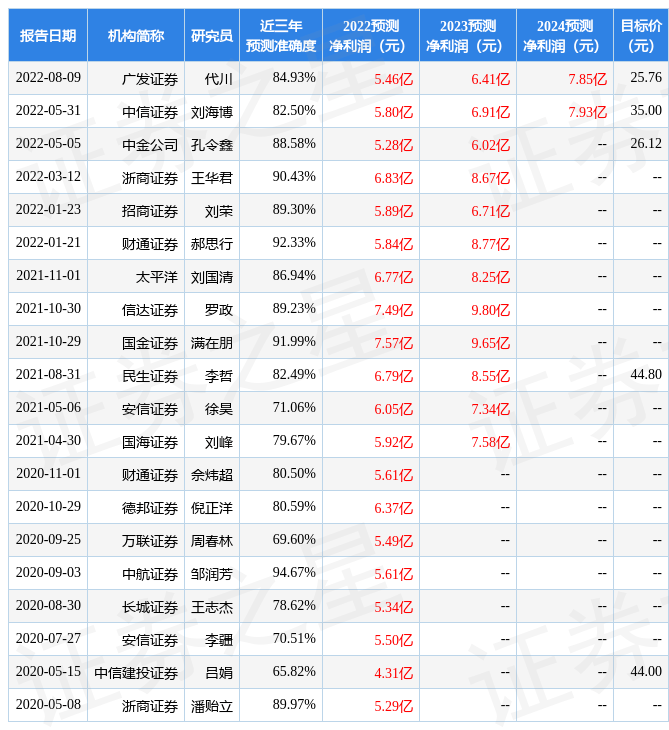
Task: Select the date cell 2022-03-12
Action: 48,177
